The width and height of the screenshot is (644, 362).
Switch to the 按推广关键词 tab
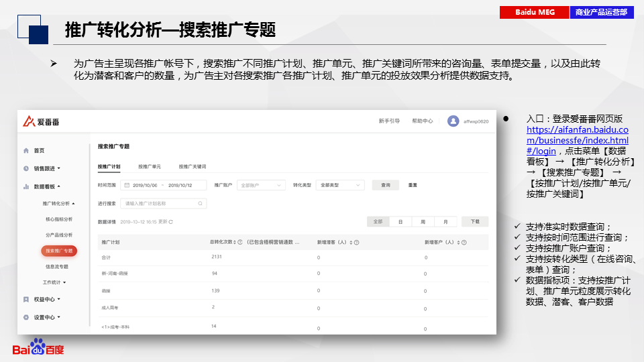(x=192, y=166)
